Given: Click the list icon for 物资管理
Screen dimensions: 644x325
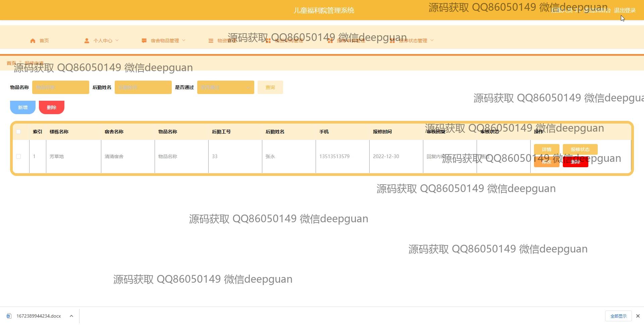Looking at the screenshot, I should (x=211, y=41).
